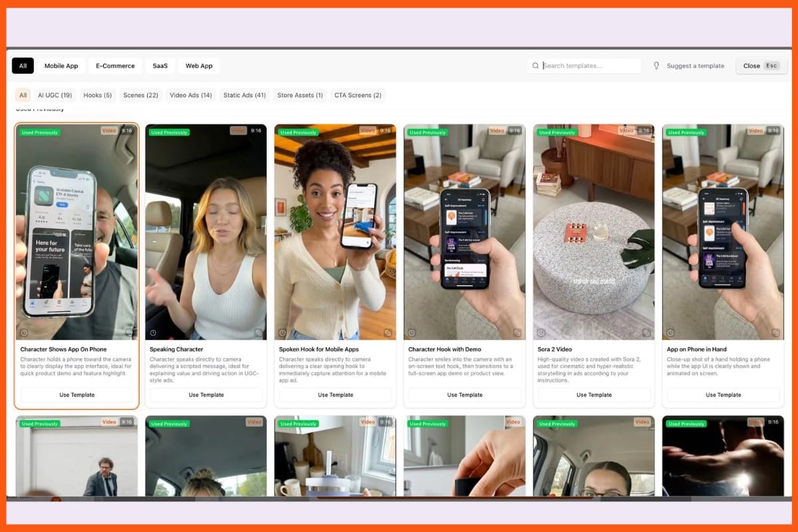Click Used Previously badge on Sora 2 Video card
This screenshot has width=798, height=532.
(x=557, y=132)
